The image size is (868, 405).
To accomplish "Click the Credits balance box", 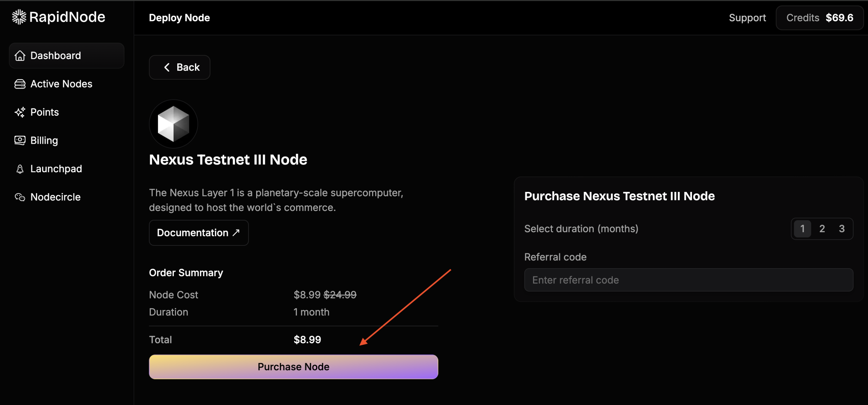I will pyautogui.click(x=820, y=18).
